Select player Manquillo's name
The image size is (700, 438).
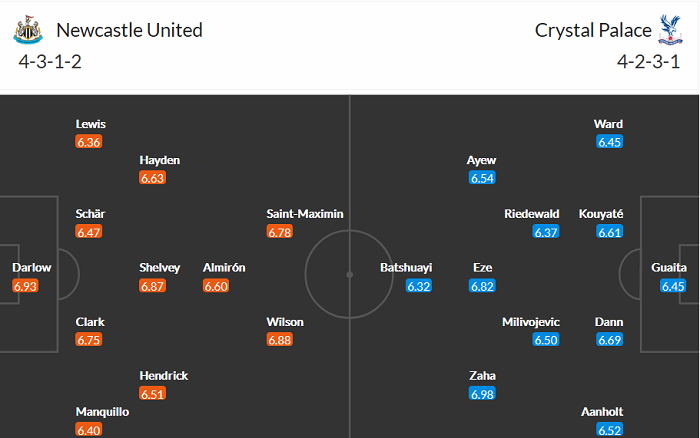click(101, 412)
